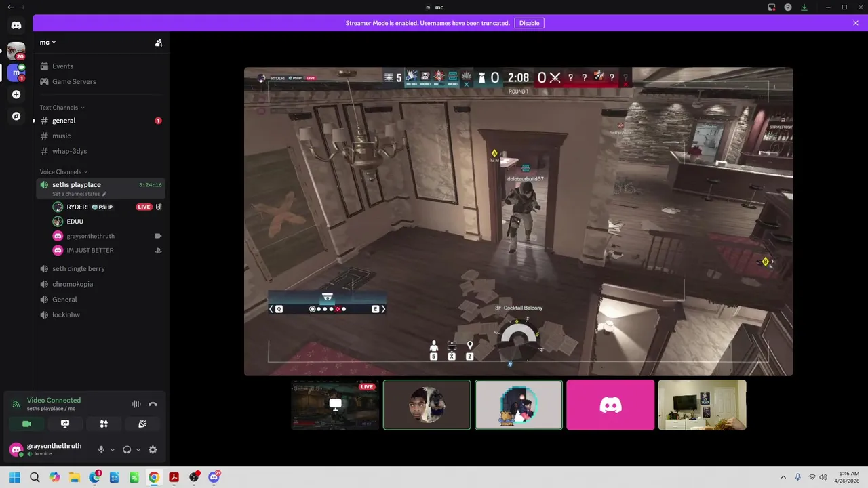The image size is (868, 488).
Task: Open Events in the sidebar
Action: tap(100, 66)
